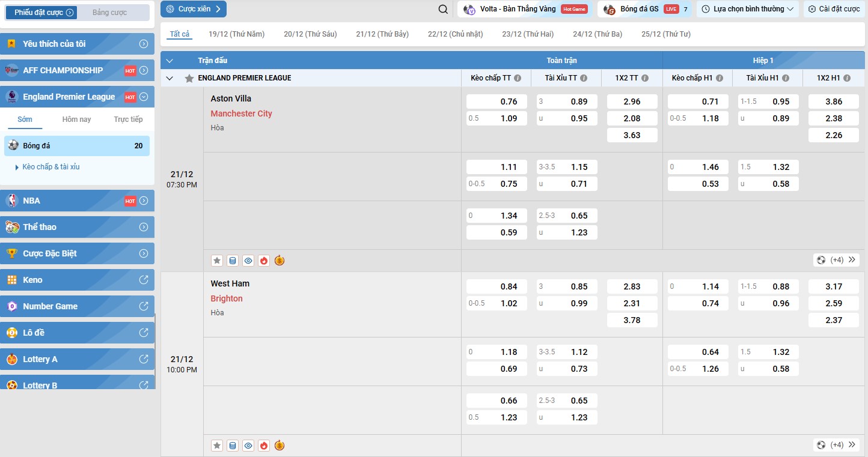
Task: Info icon next to 1X2 H1
Action: [x=847, y=78]
